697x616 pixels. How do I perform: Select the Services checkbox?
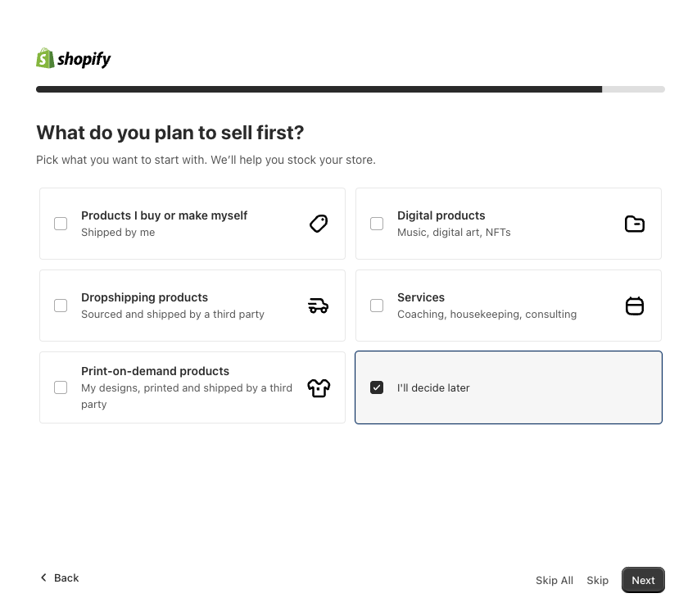pyautogui.click(x=377, y=306)
